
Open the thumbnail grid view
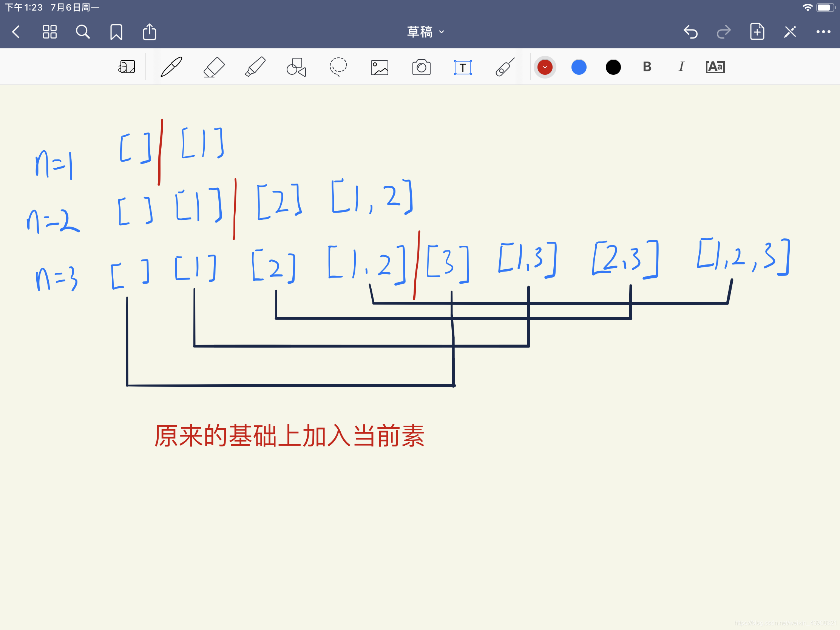click(50, 32)
